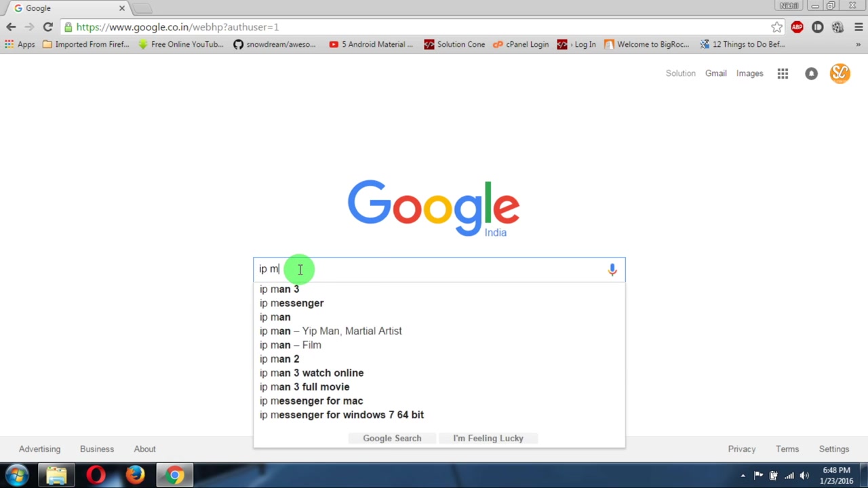Open Free Online YouTube bookmark
868x488 pixels.
[x=180, y=45]
